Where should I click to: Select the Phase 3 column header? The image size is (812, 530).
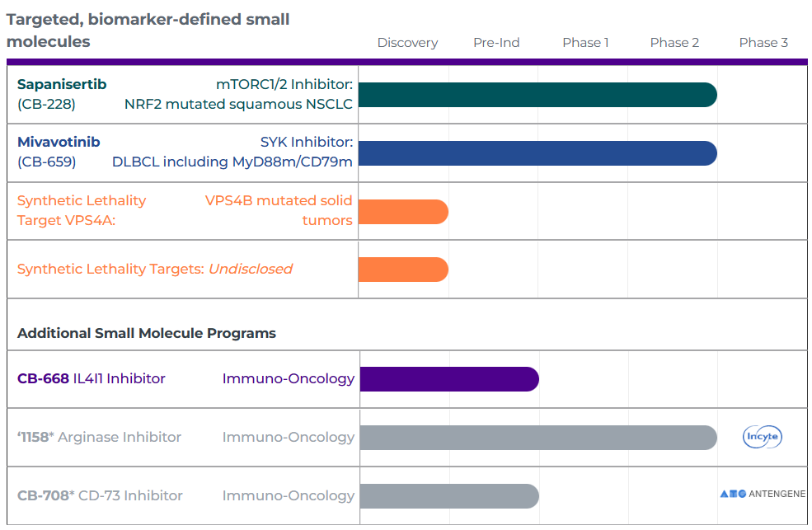click(764, 42)
